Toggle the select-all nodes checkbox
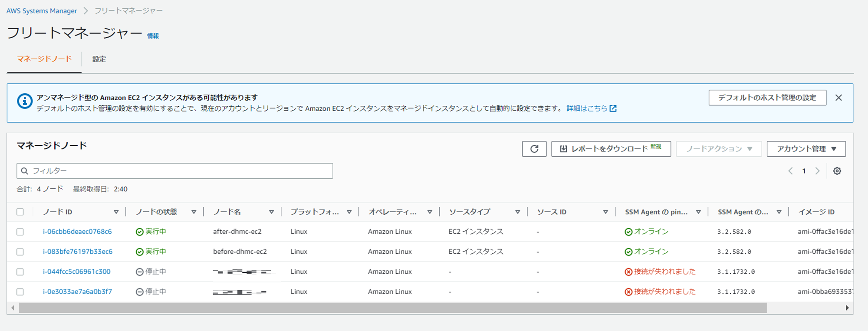The height and width of the screenshot is (331, 868). 20,212
